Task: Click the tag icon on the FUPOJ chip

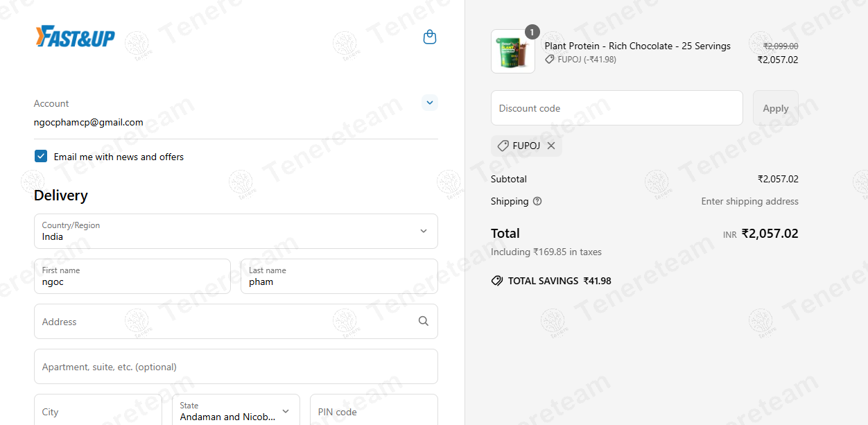Action: click(503, 146)
